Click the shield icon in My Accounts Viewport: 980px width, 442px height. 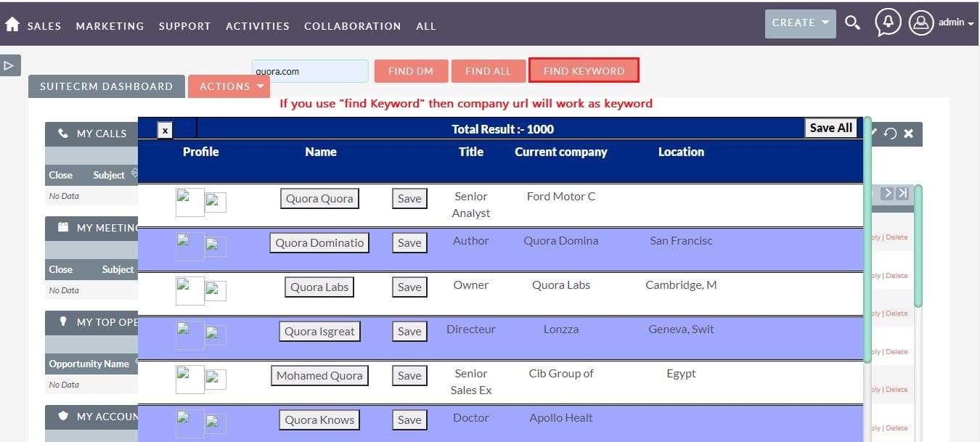coord(63,416)
